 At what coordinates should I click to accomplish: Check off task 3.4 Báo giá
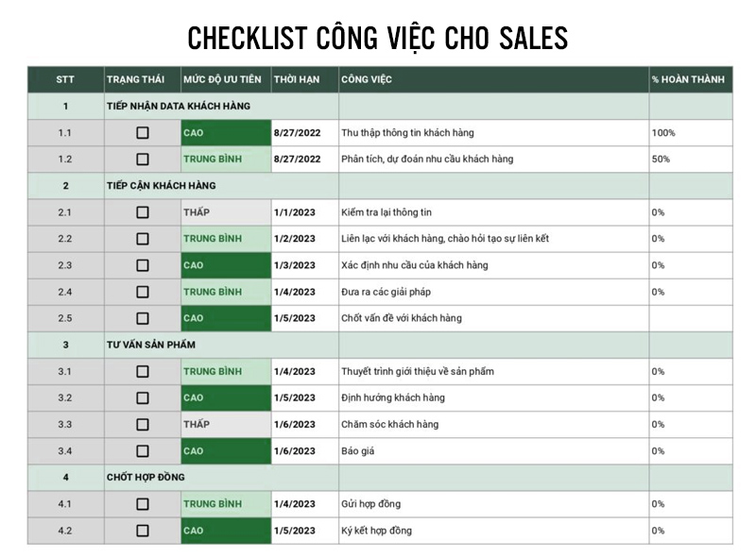143,451
